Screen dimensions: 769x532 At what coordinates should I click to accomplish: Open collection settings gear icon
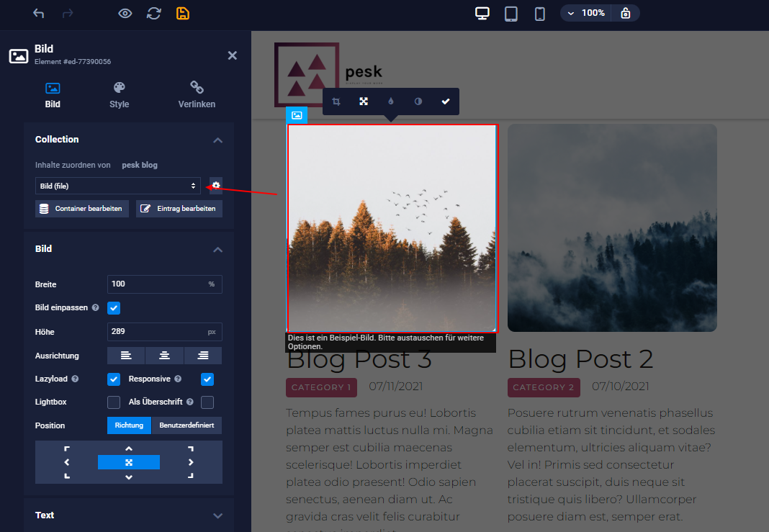point(216,186)
